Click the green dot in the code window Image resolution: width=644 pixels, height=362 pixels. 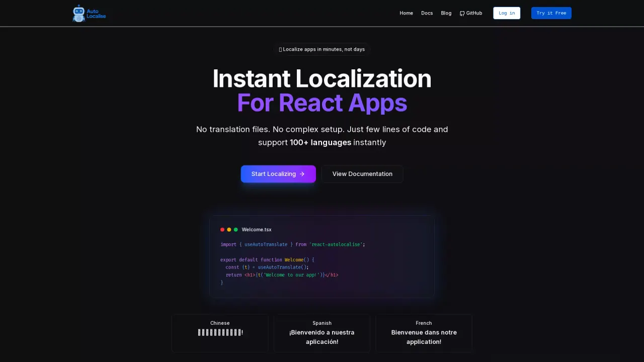click(x=235, y=230)
